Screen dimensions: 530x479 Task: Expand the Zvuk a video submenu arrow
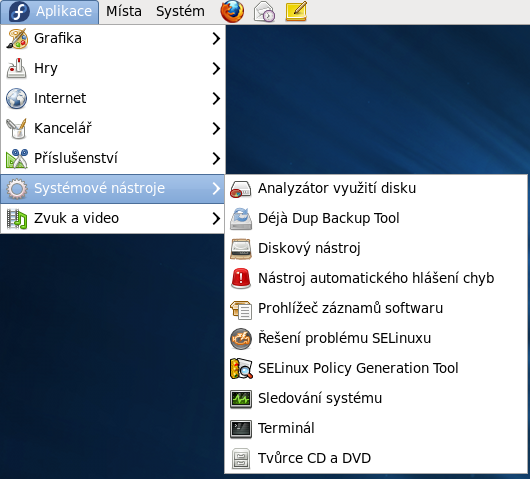click(216, 218)
